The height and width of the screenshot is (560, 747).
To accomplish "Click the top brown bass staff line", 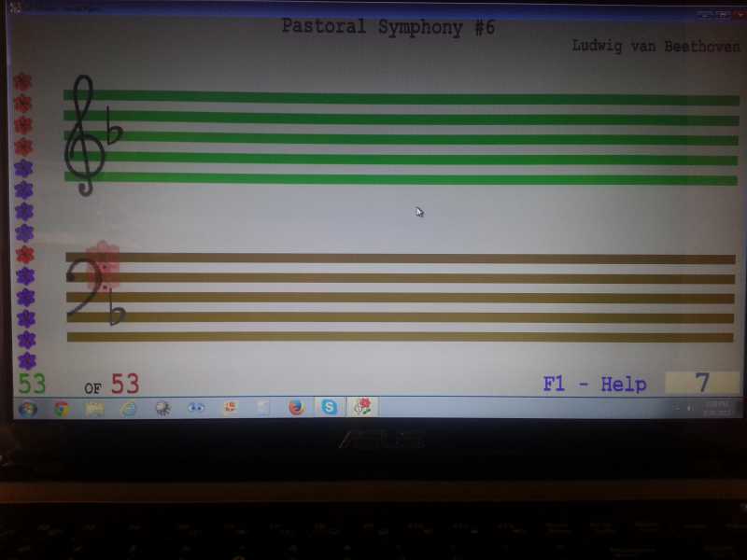I will pyautogui.click(x=401, y=259).
